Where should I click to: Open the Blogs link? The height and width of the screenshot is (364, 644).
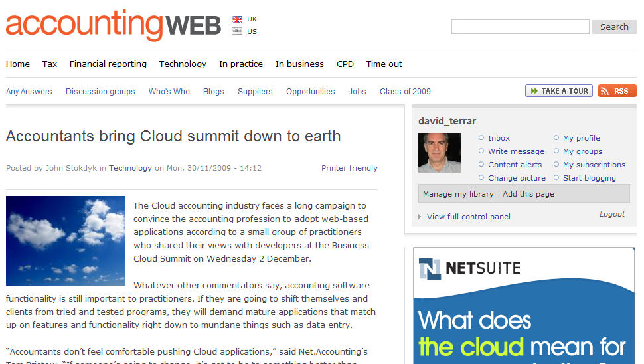pyautogui.click(x=214, y=92)
